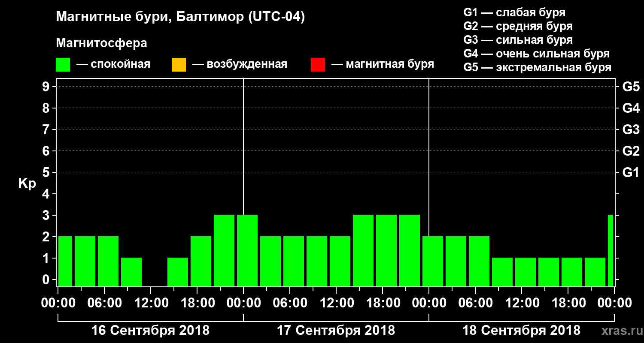Click the Kp 3 bar for 15:00–18:00 on 17 Сентября
This screenshot has width=644, height=343.
[363, 250]
